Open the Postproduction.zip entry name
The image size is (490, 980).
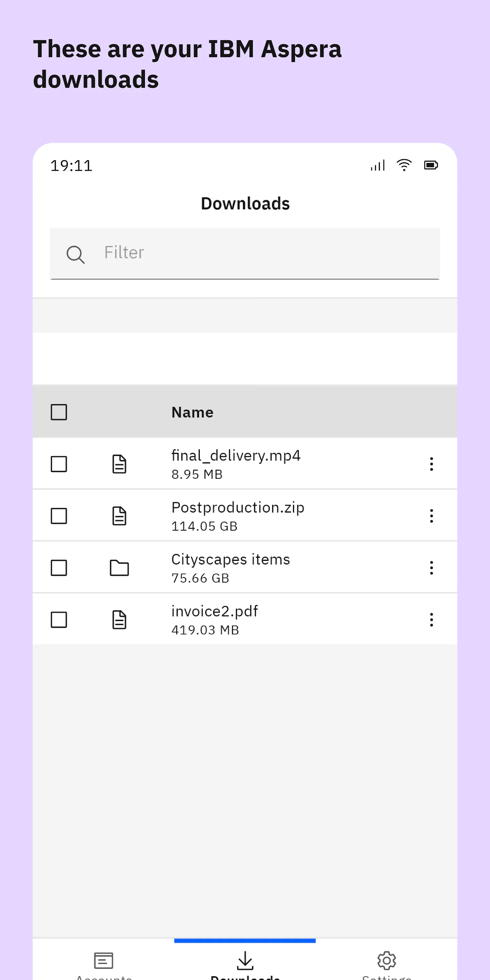pyautogui.click(x=238, y=507)
